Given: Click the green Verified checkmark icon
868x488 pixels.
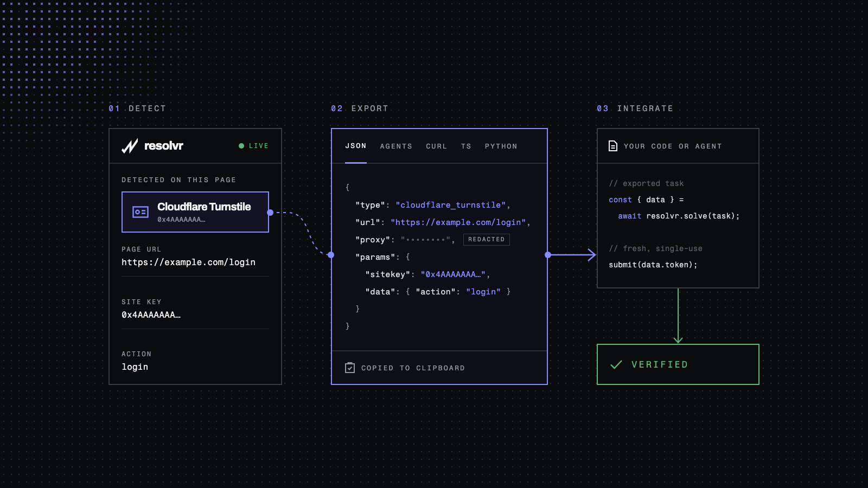Looking at the screenshot, I should coord(616,365).
